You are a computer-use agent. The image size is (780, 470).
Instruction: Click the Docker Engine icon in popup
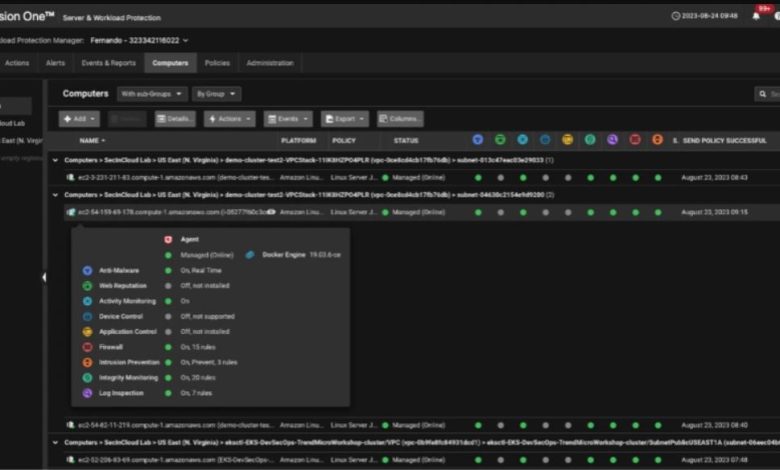(x=250, y=255)
